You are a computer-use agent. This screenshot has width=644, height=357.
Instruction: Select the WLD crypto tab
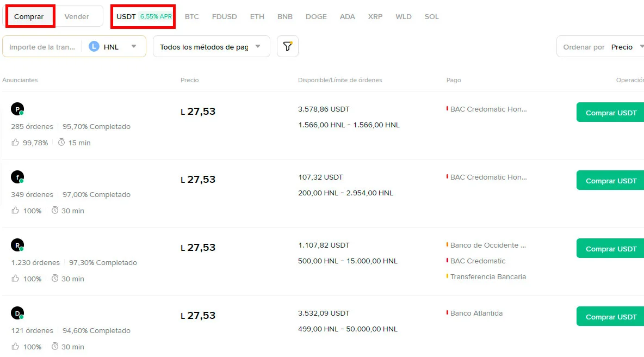click(x=404, y=16)
